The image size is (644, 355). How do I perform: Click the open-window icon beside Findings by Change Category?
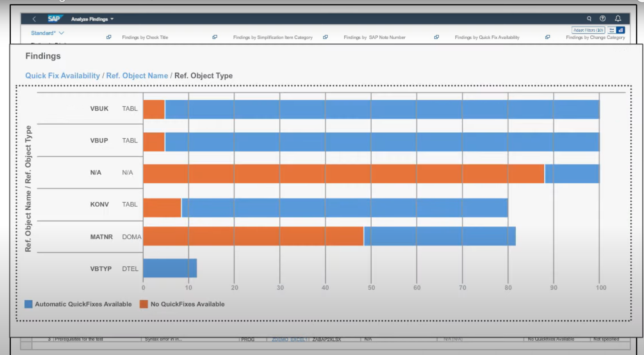pos(547,37)
